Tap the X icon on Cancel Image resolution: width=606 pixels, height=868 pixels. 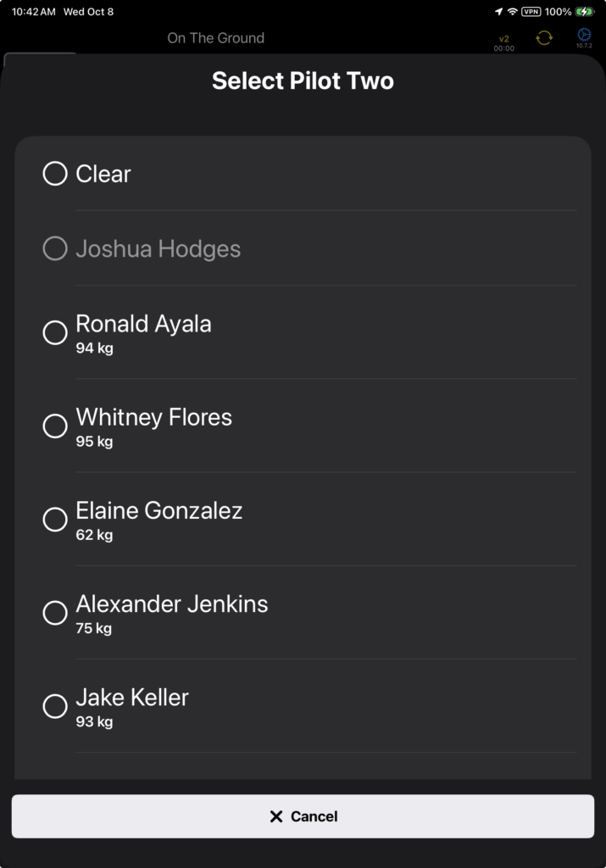276,816
